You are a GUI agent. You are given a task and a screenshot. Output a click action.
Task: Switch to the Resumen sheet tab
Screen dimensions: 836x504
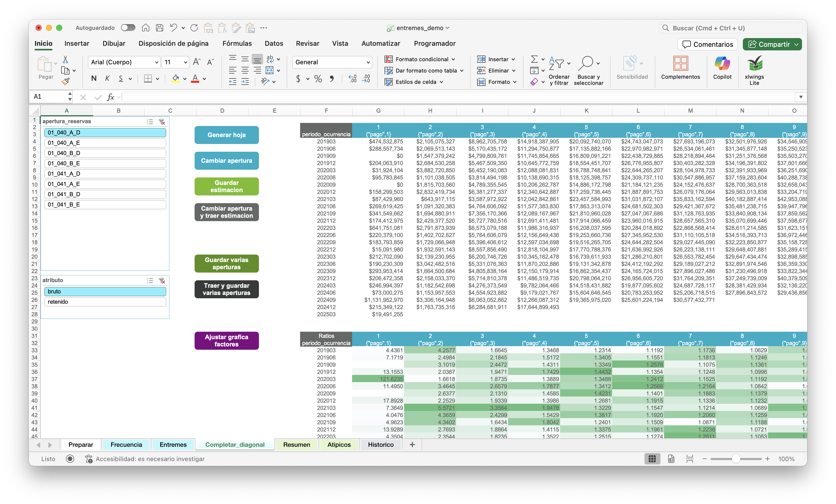coord(297,445)
